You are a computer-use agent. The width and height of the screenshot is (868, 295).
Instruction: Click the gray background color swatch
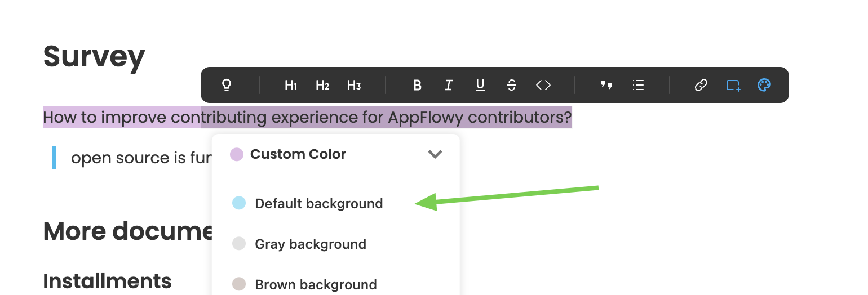tap(239, 244)
